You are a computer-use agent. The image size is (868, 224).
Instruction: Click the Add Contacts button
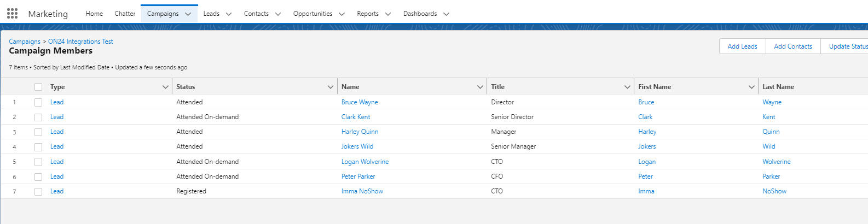pyautogui.click(x=793, y=46)
